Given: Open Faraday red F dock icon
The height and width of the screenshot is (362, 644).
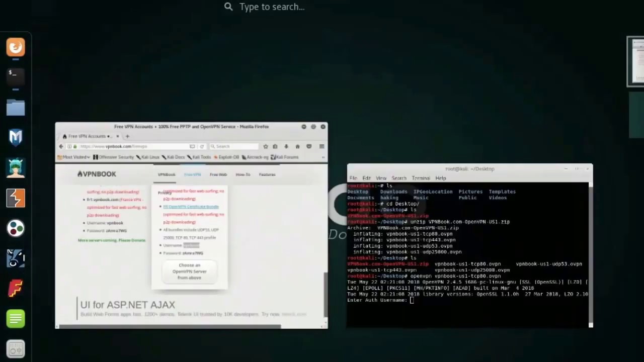Looking at the screenshot, I should pos(16,289).
